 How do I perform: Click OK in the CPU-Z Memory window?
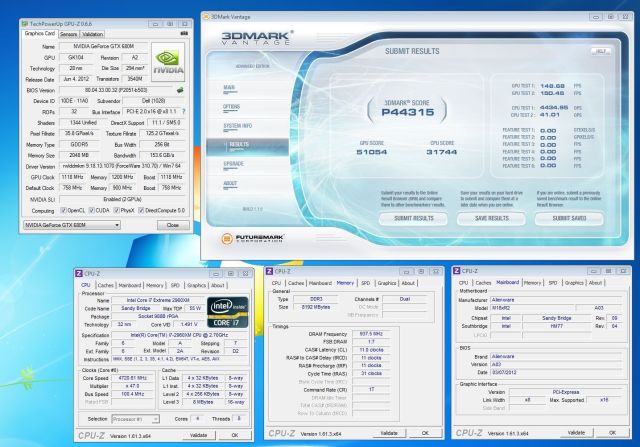point(425,433)
